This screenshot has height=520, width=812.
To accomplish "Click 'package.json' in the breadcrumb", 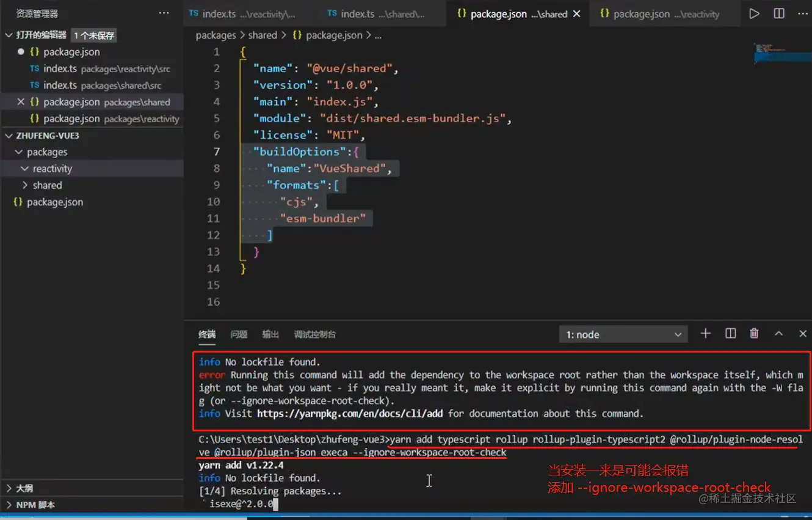I will click(x=334, y=35).
